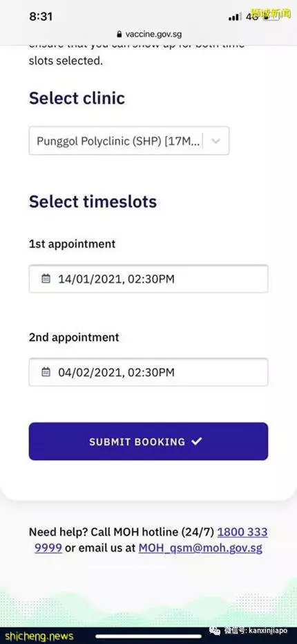This screenshot has width=297, height=644.
Task: Tap the iOS home indicator bar
Action: coord(148,636)
